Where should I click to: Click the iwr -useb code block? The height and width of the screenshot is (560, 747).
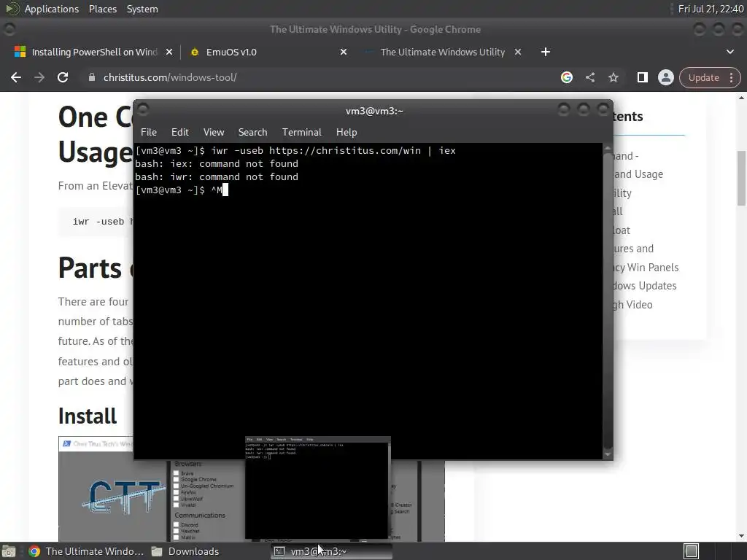[x=96, y=222]
